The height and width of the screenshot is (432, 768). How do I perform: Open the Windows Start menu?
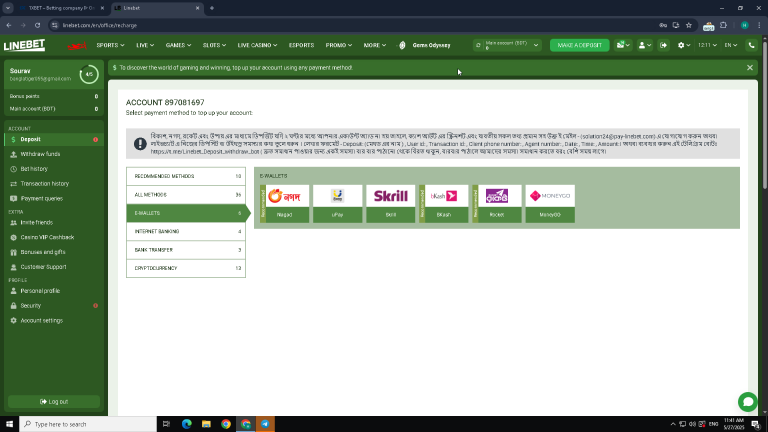pyautogui.click(x=9, y=424)
